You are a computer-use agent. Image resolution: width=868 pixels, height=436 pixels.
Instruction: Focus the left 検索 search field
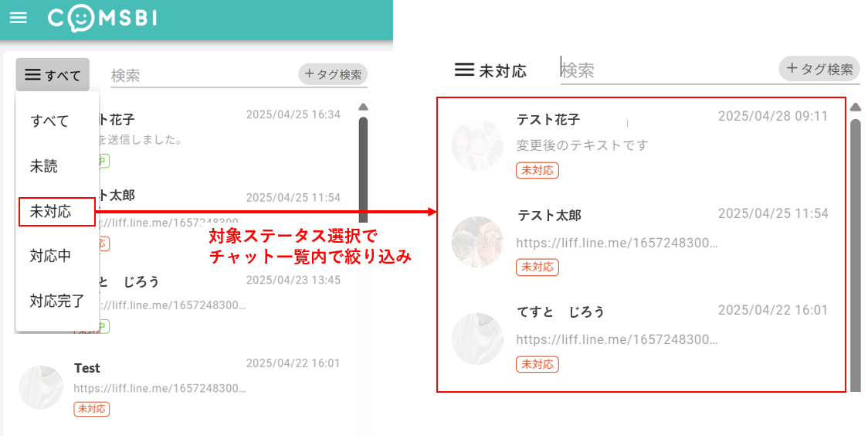[x=204, y=75]
